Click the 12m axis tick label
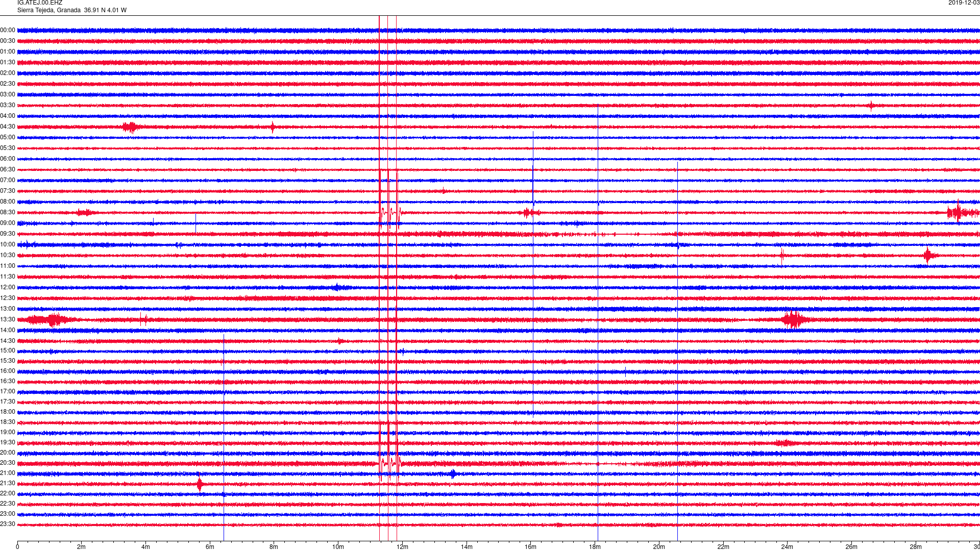Screen dimensions: 980x551 pyautogui.click(x=403, y=547)
